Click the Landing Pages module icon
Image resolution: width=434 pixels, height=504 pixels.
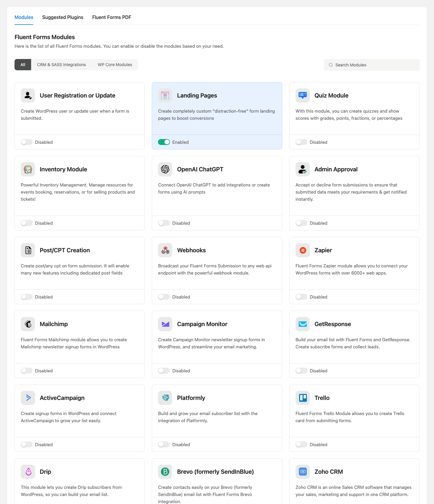click(x=165, y=95)
